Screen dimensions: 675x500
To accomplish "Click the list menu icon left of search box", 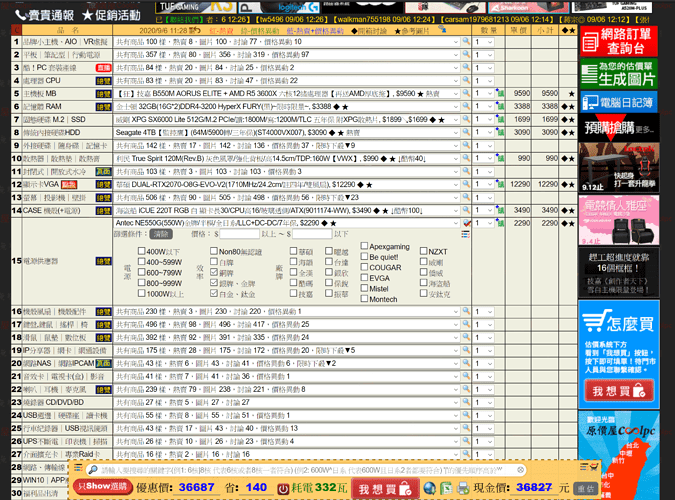I will click(78, 467).
